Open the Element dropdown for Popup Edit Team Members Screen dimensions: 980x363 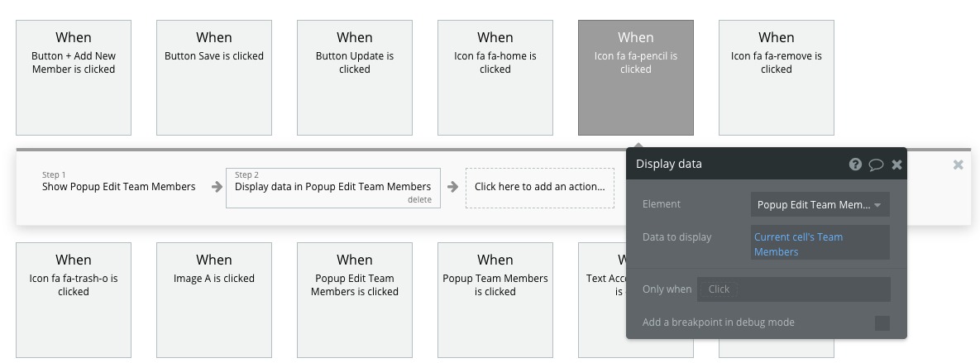pyautogui.click(x=820, y=205)
